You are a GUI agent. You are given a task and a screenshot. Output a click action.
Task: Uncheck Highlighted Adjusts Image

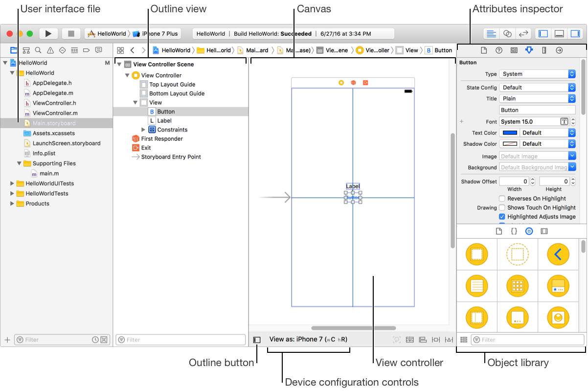(x=502, y=216)
